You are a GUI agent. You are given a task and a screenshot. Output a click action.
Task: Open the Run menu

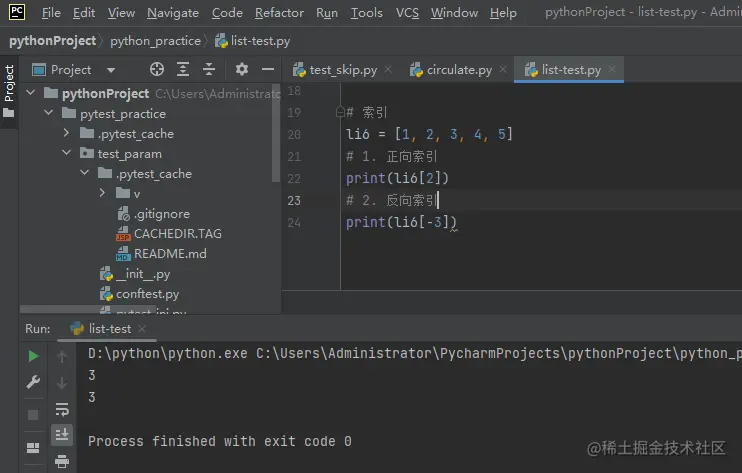pos(327,13)
